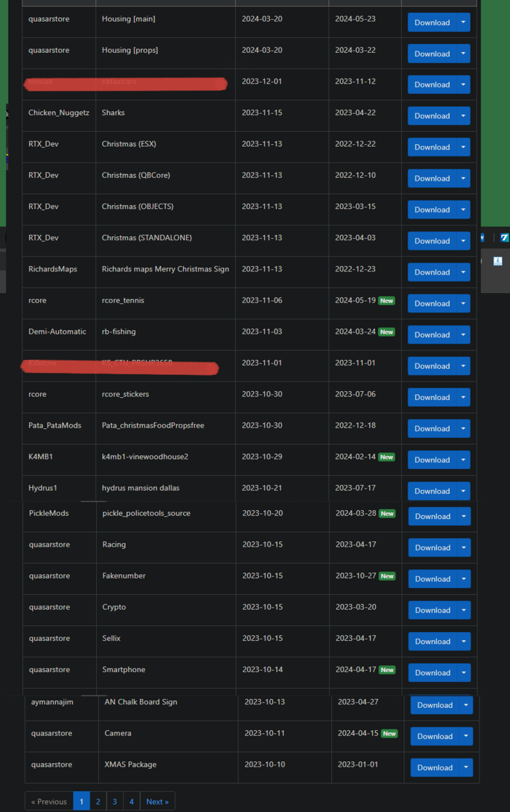Select date 2023-11-15 in Sharks row

point(262,113)
